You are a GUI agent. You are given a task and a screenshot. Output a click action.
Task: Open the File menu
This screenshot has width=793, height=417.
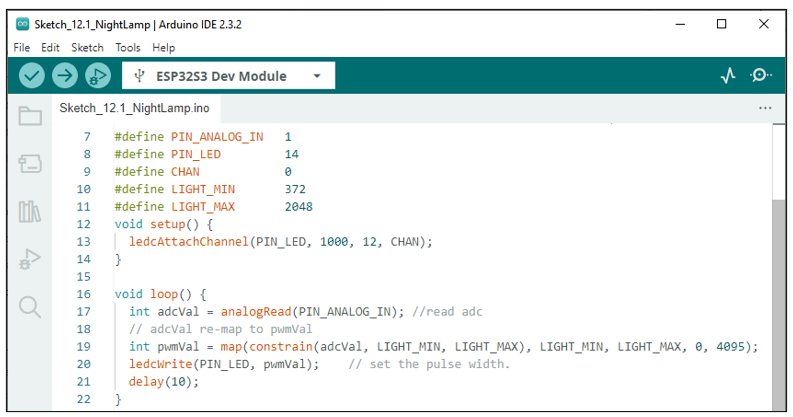coord(22,48)
